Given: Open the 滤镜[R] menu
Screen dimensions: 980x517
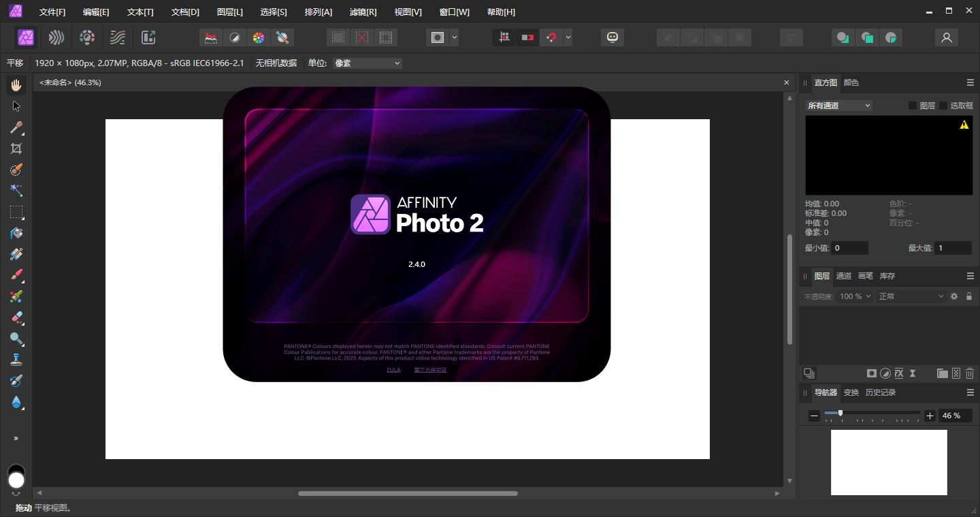Looking at the screenshot, I should coord(363,12).
